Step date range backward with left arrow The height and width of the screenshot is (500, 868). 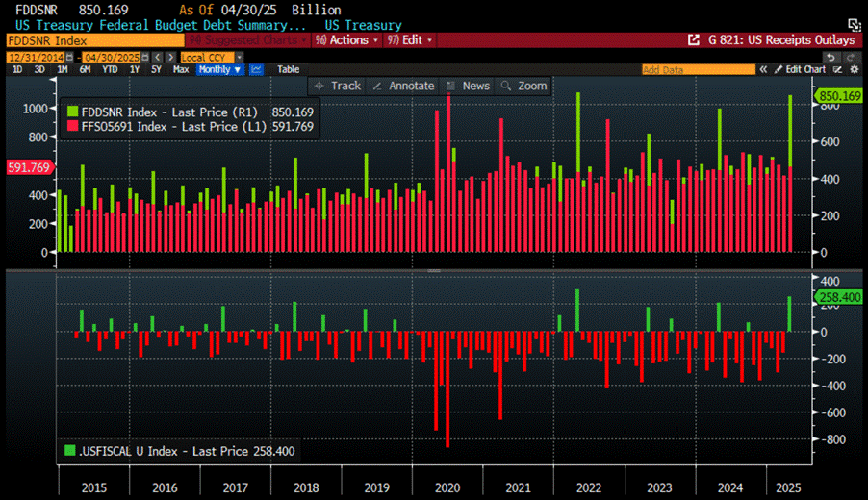tap(158, 58)
